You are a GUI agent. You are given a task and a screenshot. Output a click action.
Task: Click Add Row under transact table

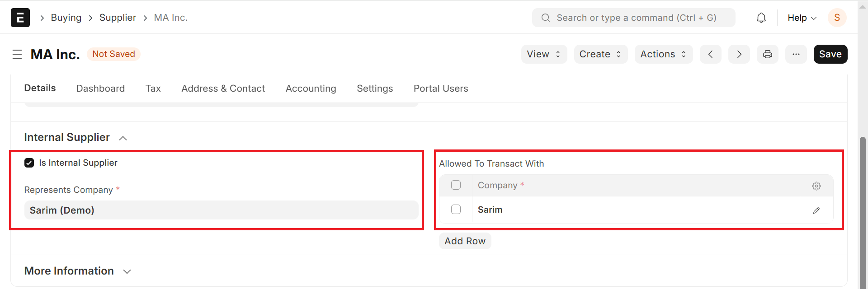[465, 241]
